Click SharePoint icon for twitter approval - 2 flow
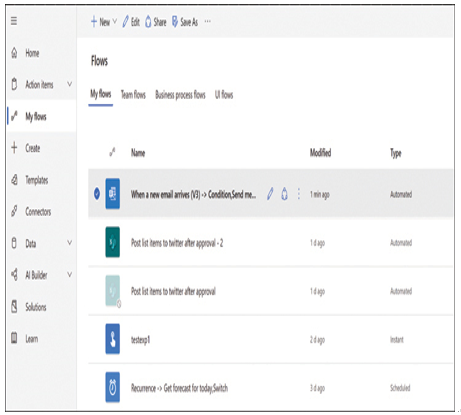The height and width of the screenshot is (415, 461). [113, 242]
